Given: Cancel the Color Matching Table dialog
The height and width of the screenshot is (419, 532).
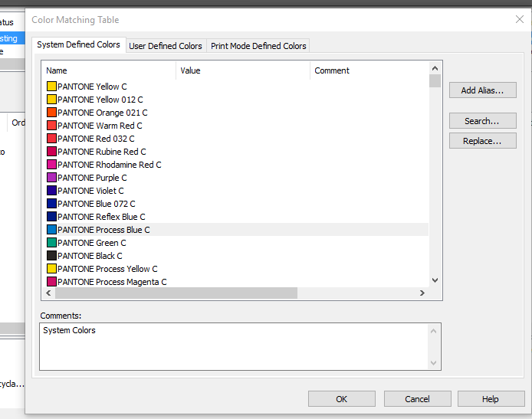Looking at the screenshot, I should click(417, 399).
